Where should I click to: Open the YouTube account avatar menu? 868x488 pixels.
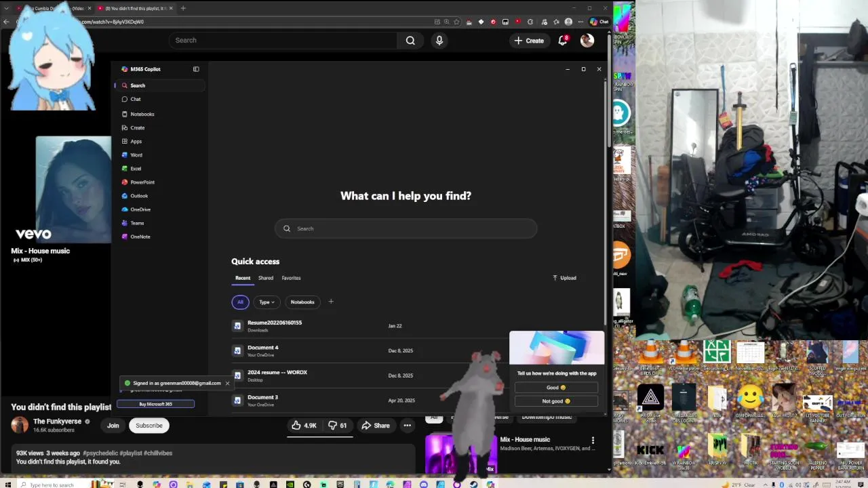[587, 41]
